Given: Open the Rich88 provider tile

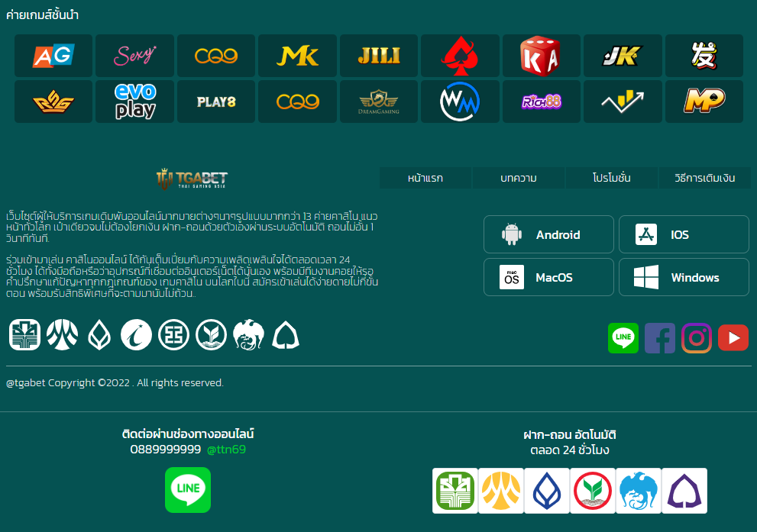Looking at the screenshot, I should tap(541, 102).
